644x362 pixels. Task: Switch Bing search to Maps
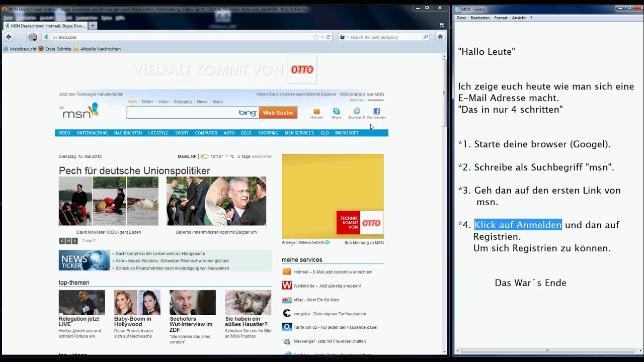coord(218,102)
